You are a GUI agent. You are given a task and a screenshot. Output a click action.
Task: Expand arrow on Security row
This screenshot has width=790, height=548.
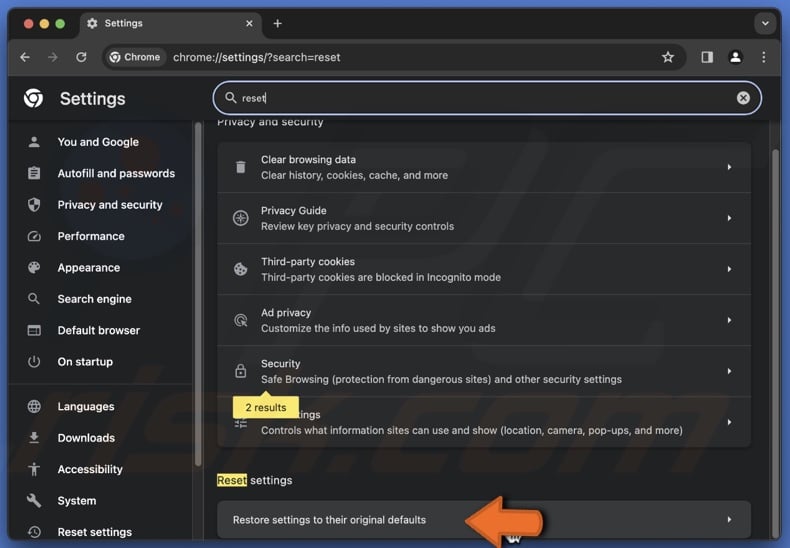(729, 371)
